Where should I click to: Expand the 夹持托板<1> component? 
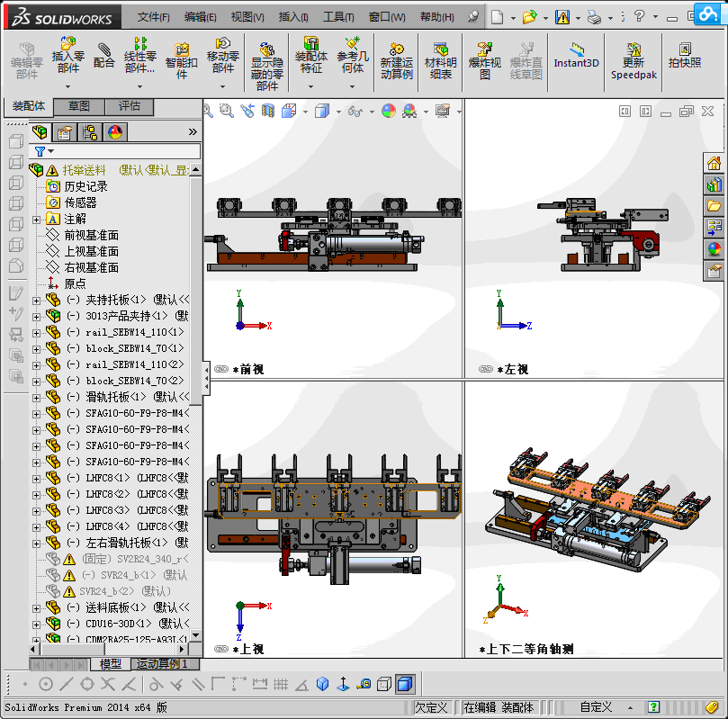click(x=36, y=301)
